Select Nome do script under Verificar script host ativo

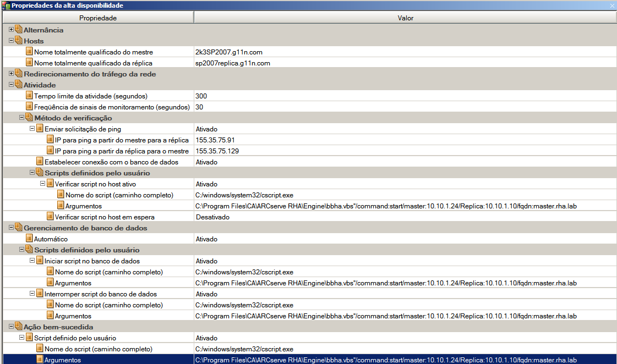[x=119, y=195]
